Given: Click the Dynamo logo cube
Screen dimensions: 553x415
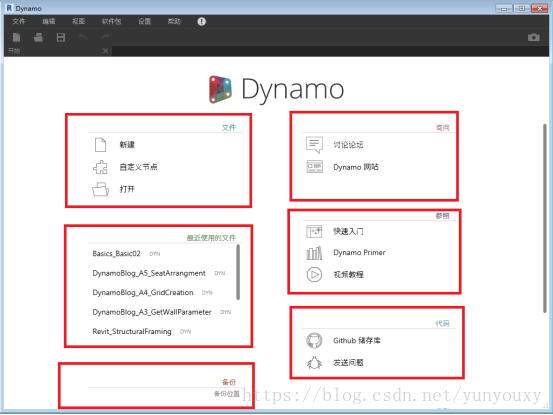Looking at the screenshot, I should (x=220, y=89).
